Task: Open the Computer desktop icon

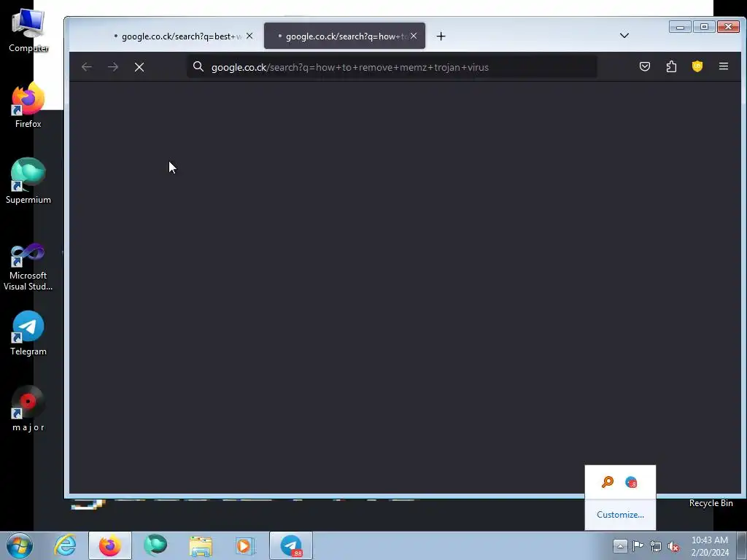Action: point(28,30)
